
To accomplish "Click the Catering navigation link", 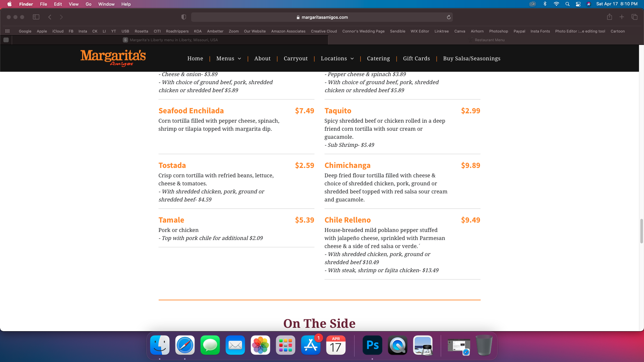I will (378, 58).
